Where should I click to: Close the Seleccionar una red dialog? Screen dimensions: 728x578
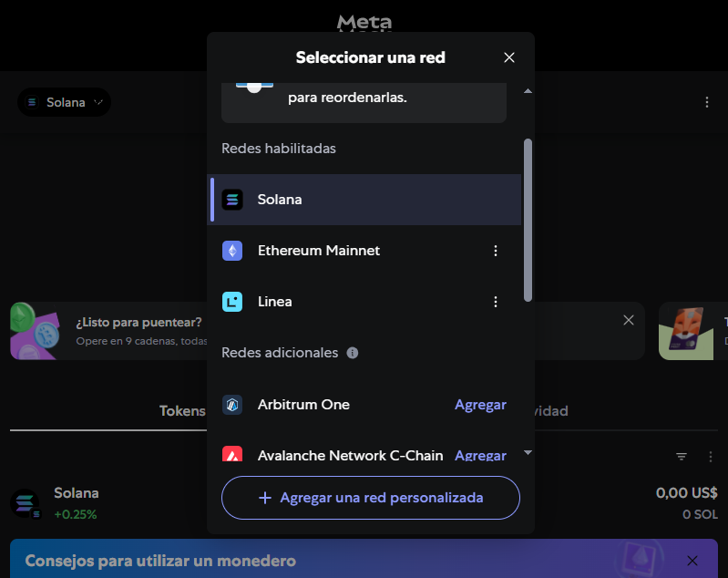pos(509,57)
